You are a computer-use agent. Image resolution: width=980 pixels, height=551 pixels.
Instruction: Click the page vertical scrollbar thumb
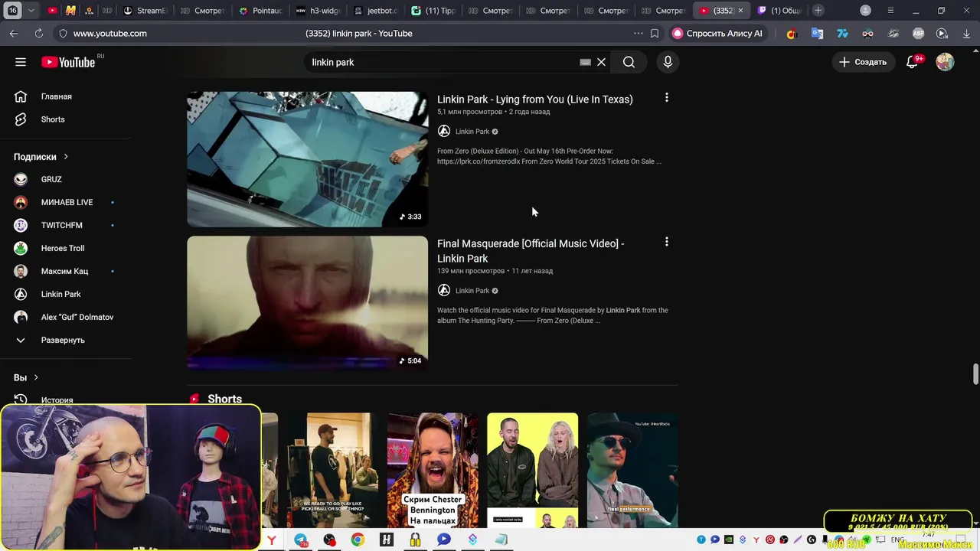[975, 375]
